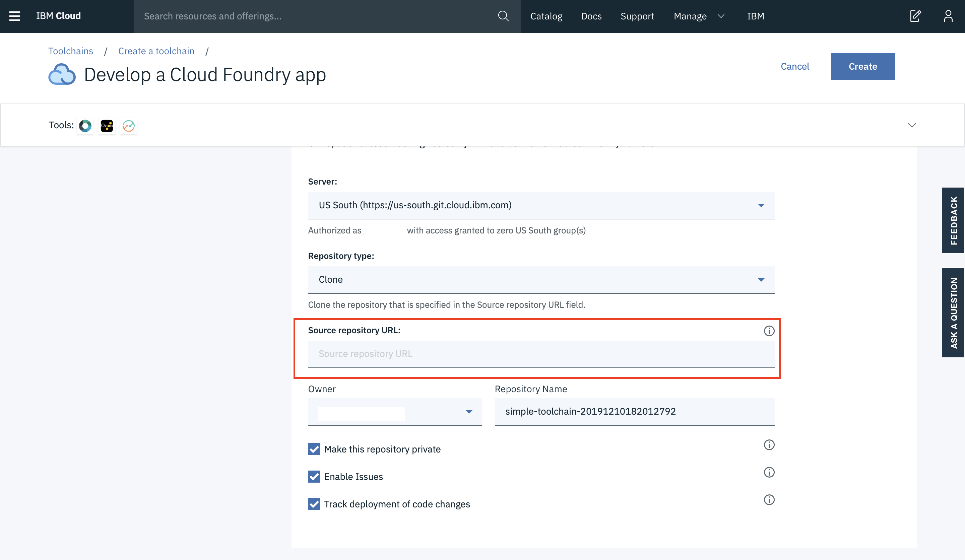Disable Track deployment of code changes
Screen dimensions: 965x560
click(314, 504)
